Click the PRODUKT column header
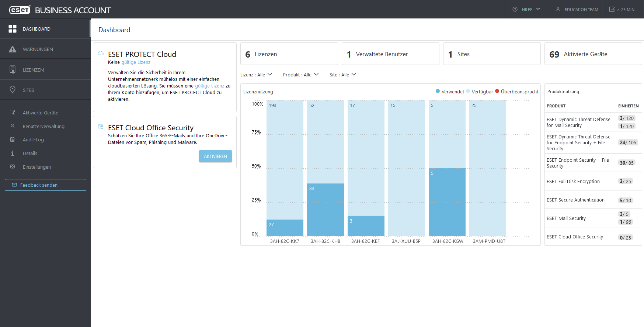The width and height of the screenshot is (644, 327). 556,106
